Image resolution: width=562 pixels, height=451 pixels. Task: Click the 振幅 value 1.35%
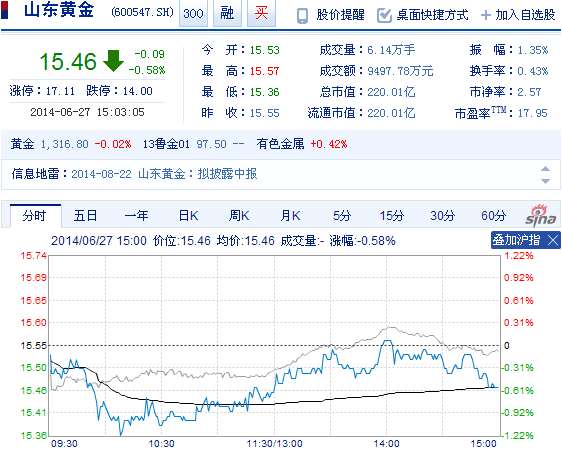click(533, 50)
